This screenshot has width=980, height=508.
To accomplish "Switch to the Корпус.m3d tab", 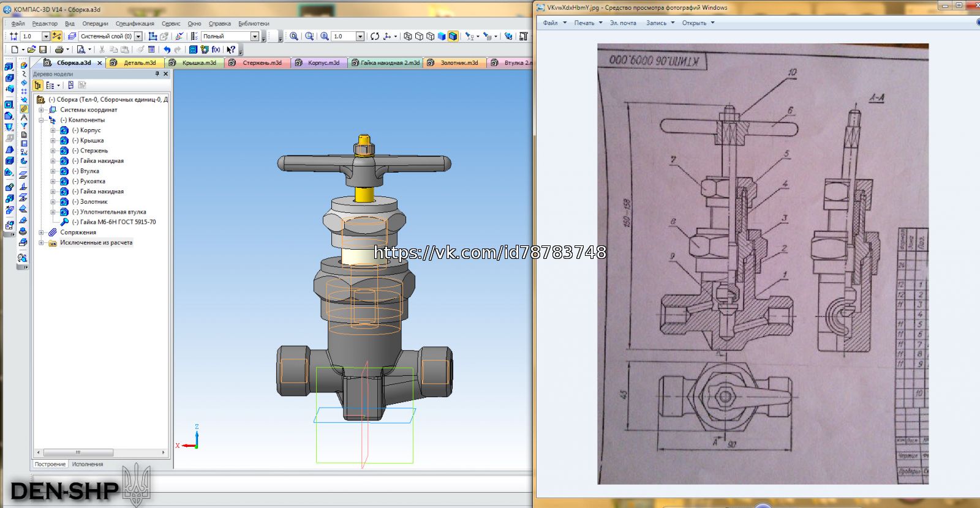I will point(319,62).
